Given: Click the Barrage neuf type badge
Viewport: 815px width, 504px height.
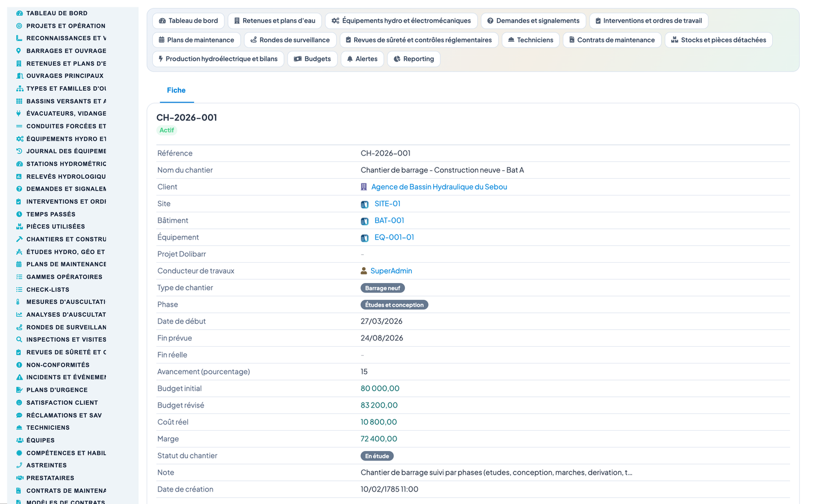Looking at the screenshot, I should (382, 288).
